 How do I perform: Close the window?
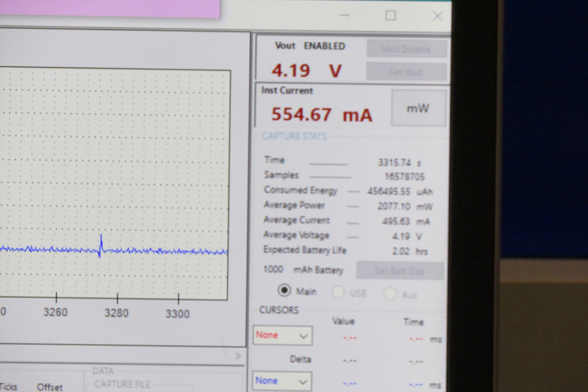tap(437, 15)
